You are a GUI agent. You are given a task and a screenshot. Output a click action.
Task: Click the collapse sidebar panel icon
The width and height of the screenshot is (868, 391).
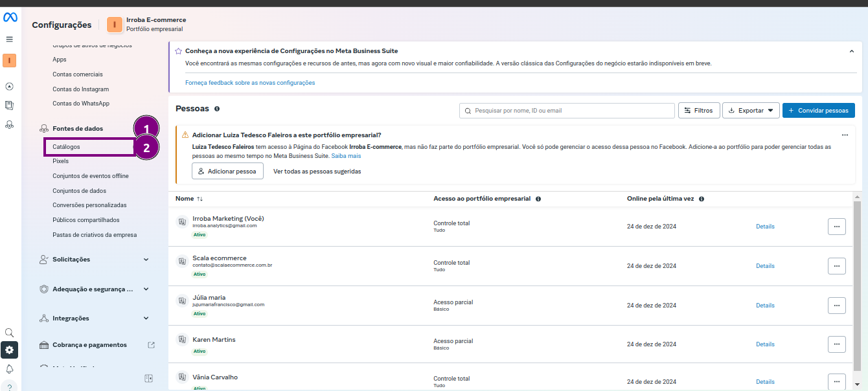[x=148, y=378]
